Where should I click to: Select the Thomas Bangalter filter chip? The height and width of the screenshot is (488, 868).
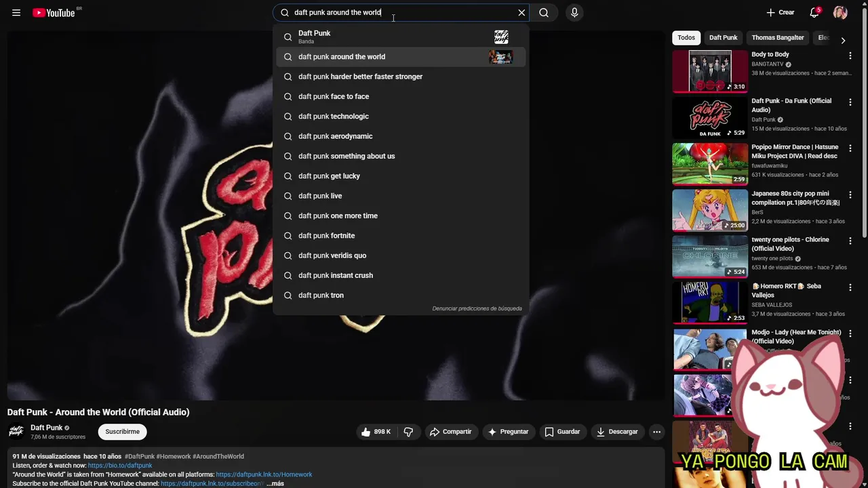(x=778, y=38)
